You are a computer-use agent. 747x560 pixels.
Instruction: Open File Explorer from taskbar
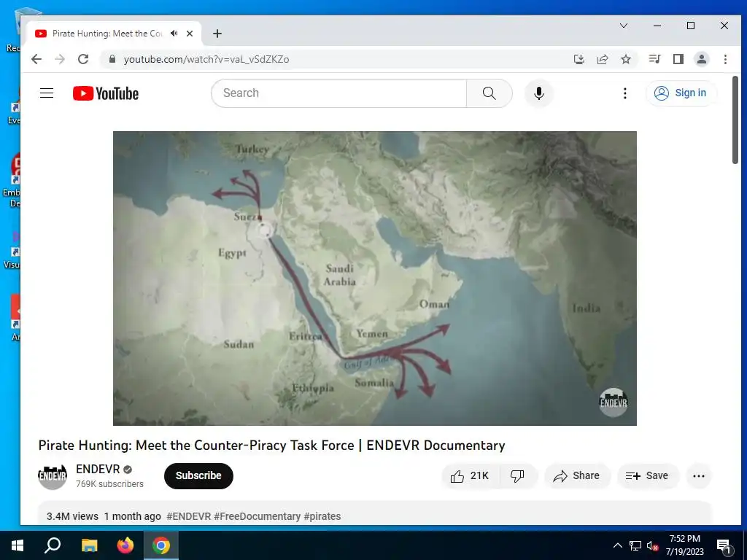click(x=89, y=545)
